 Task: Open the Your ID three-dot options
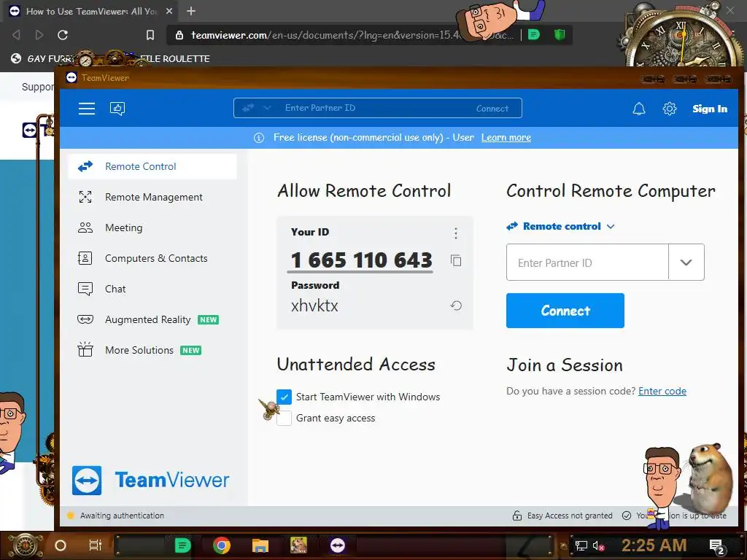coord(456,233)
